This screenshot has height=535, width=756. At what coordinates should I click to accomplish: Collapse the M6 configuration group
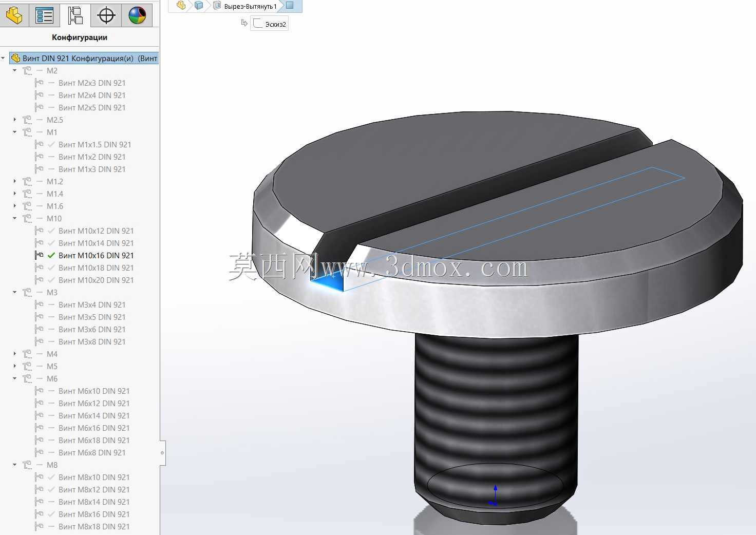[x=15, y=378]
